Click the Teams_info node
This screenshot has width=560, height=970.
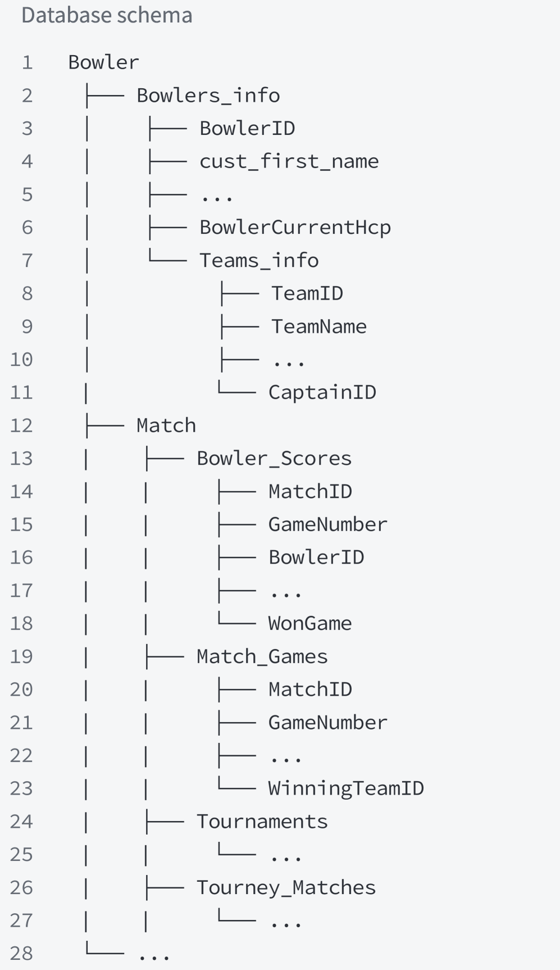(259, 261)
